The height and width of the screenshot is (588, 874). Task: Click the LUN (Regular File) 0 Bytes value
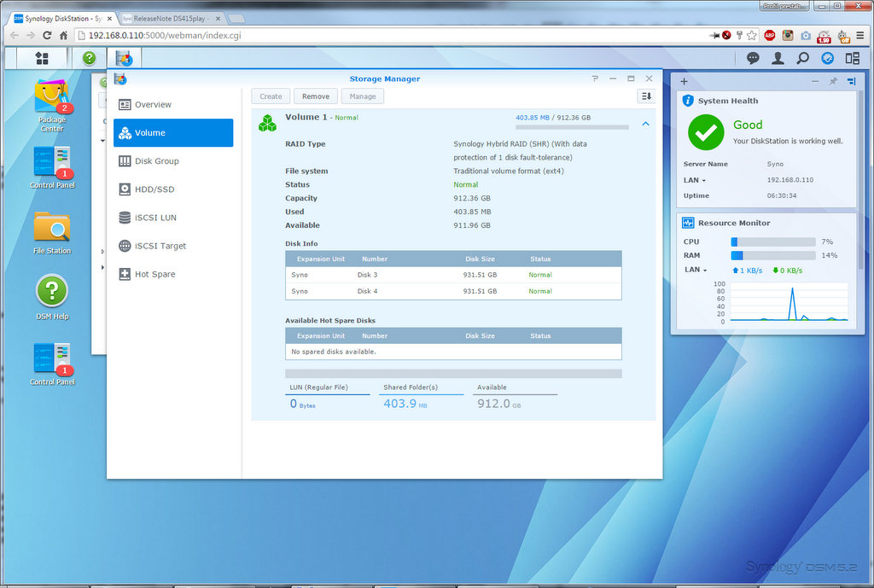pyautogui.click(x=303, y=404)
